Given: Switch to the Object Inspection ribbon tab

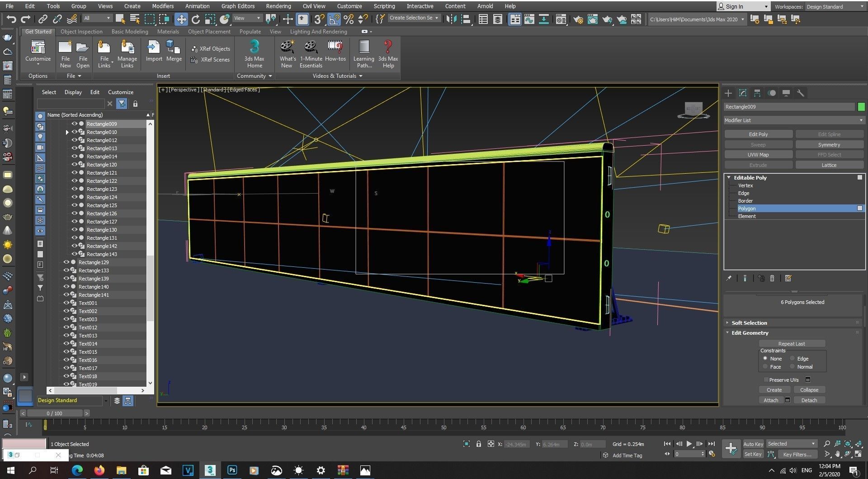Looking at the screenshot, I should [81, 32].
